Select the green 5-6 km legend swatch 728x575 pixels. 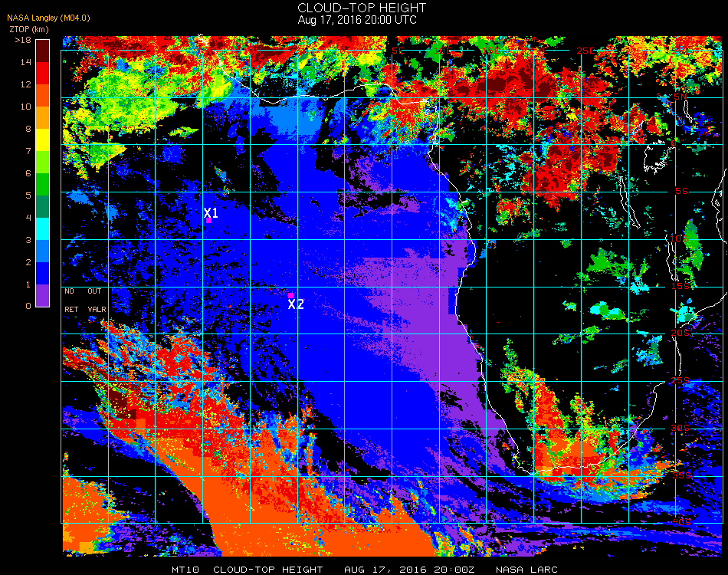(42, 185)
